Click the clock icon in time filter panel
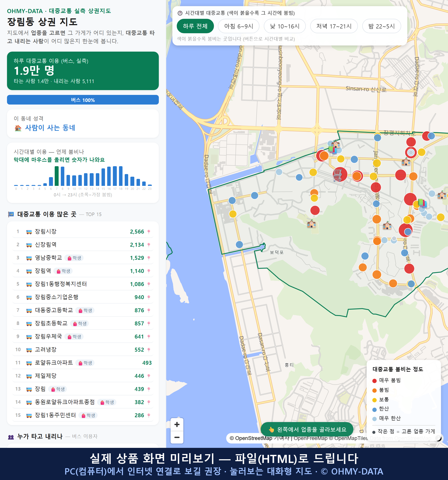The image size is (448, 480). (x=180, y=13)
